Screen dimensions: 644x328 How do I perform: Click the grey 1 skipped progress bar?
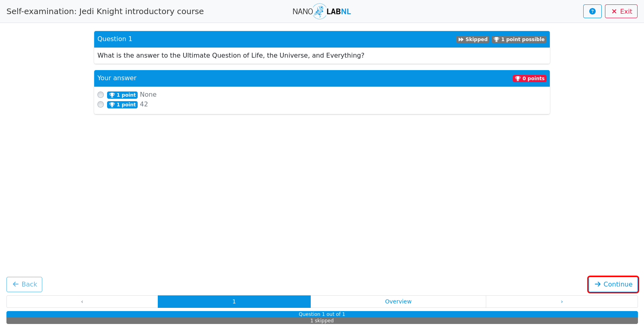[322, 321]
